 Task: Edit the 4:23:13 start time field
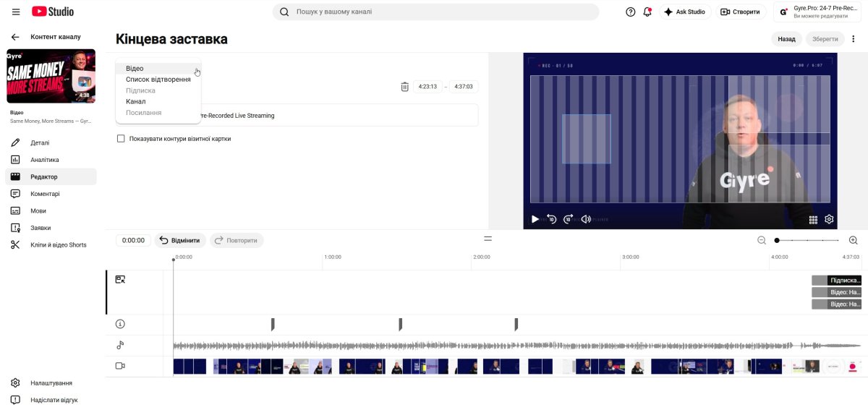point(427,87)
